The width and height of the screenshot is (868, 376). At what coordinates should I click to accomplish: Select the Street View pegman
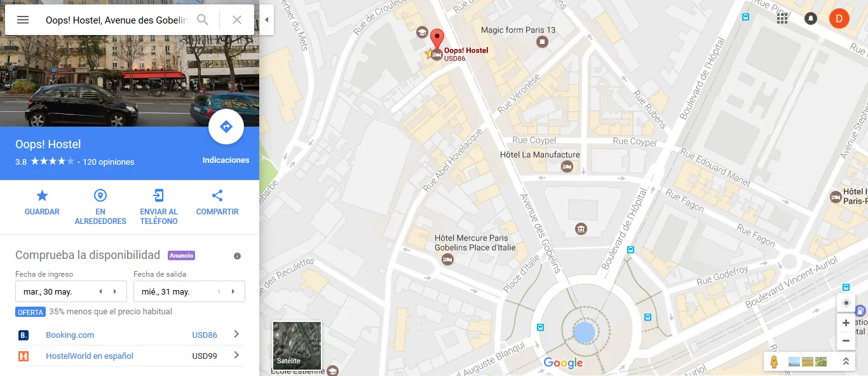(774, 362)
